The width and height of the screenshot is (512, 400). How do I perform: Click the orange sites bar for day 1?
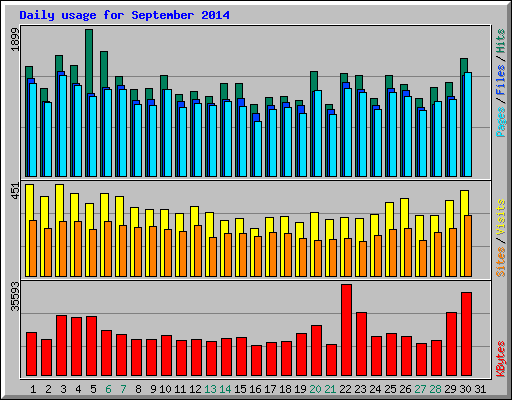tap(33, 248)
